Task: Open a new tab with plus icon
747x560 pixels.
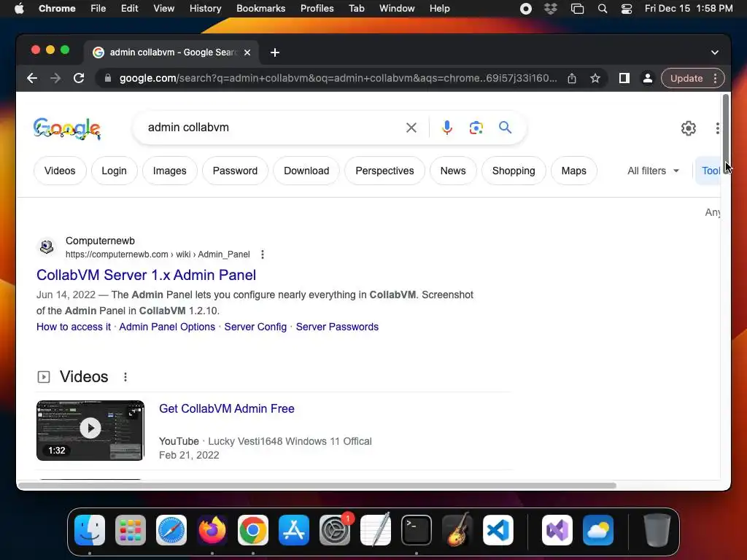Action: (275, 52)
